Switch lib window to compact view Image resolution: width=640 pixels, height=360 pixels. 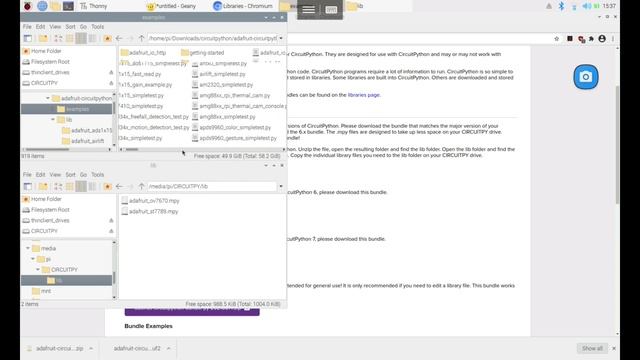(81, 187)
